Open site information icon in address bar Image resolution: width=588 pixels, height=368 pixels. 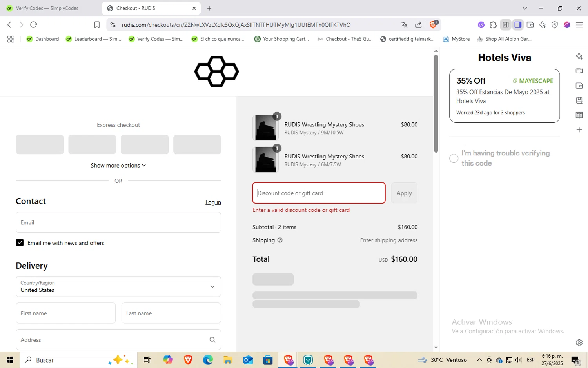[x=113, y=25]
